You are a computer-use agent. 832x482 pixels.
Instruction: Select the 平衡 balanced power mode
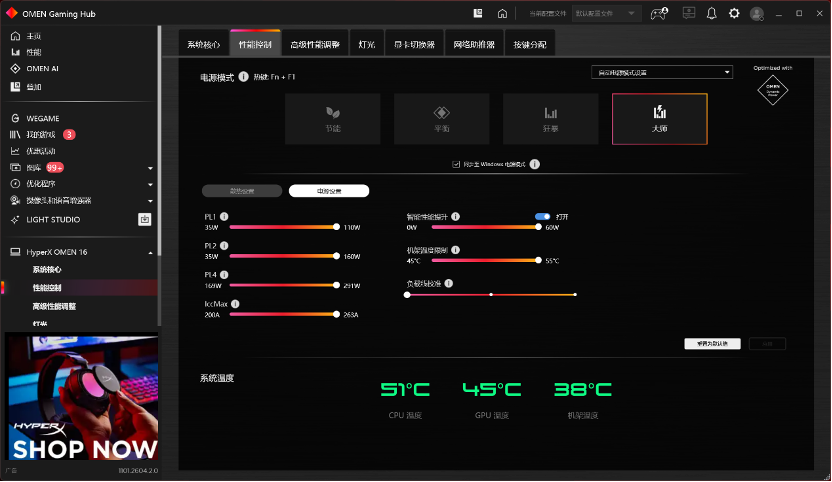[441, 119]
